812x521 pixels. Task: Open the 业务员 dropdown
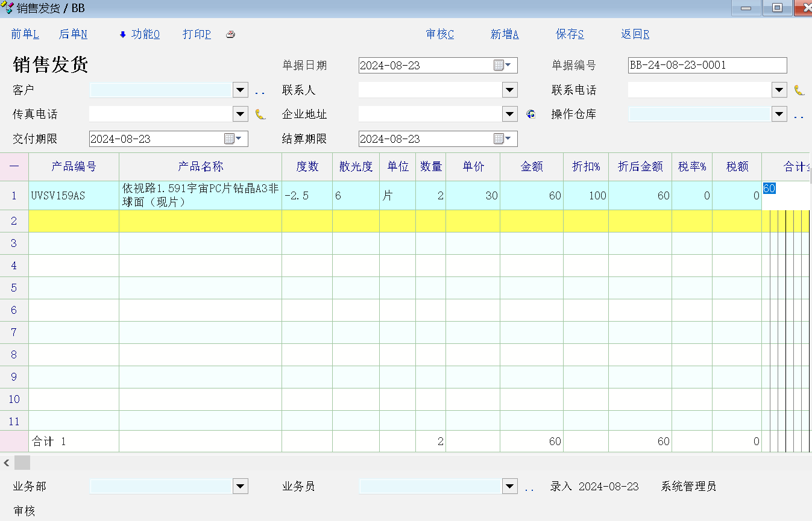[x=510, y=486]
